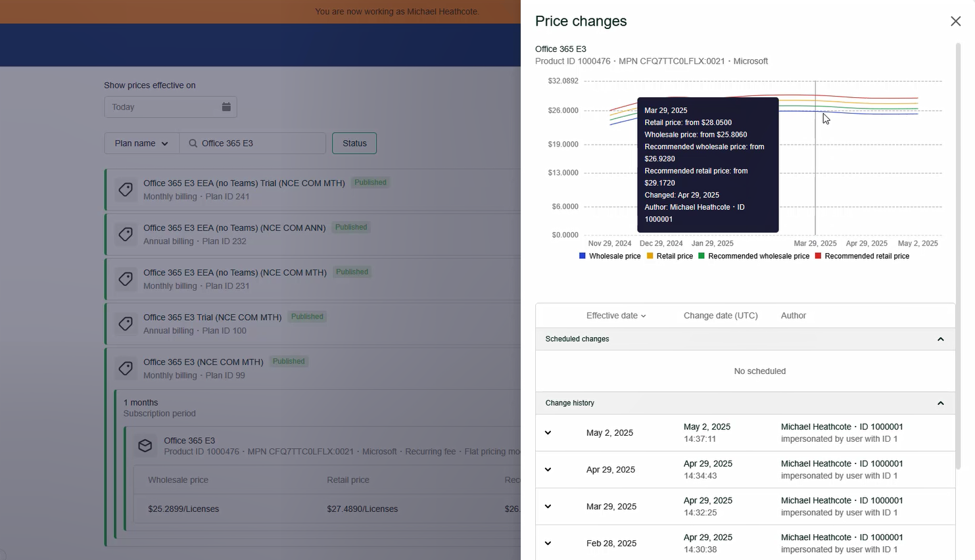Collapse the Change history section
975x560 pixels.
(x=940, y=403)
